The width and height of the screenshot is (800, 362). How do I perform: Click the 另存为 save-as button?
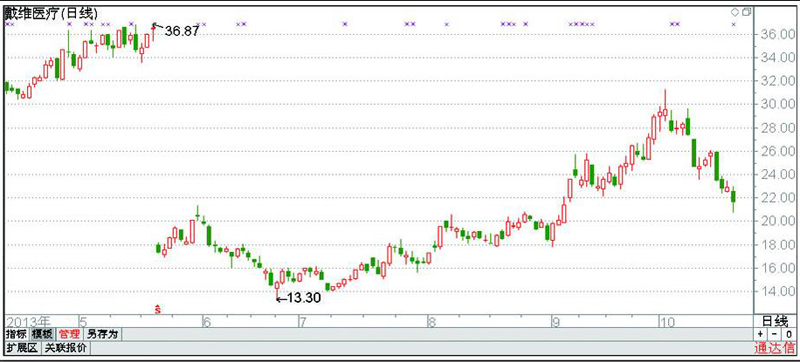(x=103, y=334)
